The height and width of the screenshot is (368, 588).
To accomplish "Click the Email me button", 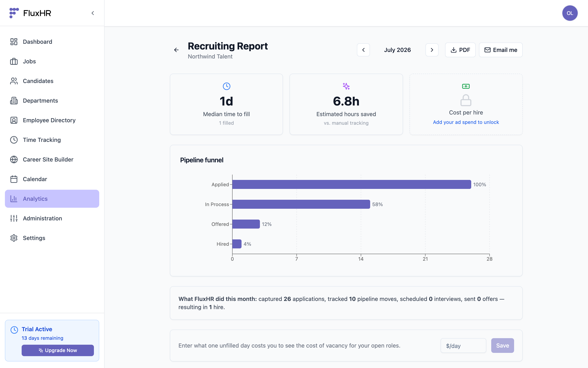I will (x=501, y=50).
